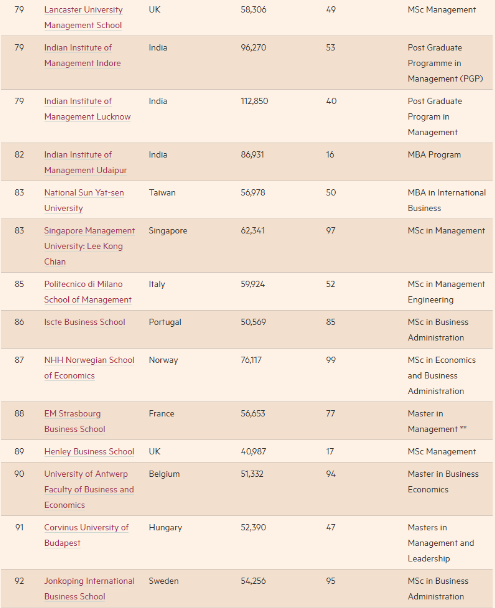The height and width of the screenshot is (608, 495).
Task: Select the salary value 56,978
Action: point(253,193)
